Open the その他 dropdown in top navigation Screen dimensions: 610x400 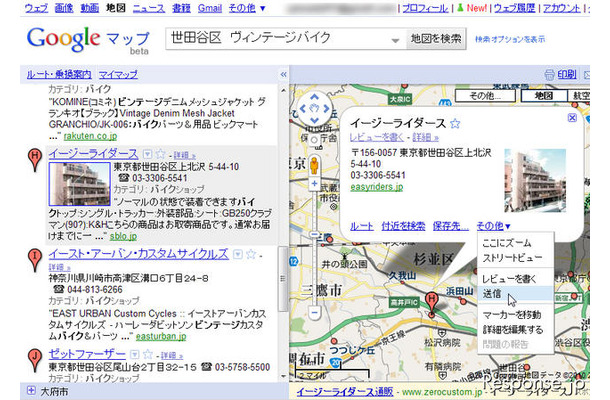(x=247, y=8)
